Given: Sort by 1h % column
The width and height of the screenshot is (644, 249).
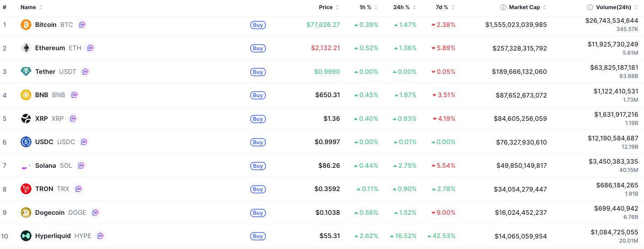Looking at the screenshot, I should pyautogui.click(x=369, y=7).
